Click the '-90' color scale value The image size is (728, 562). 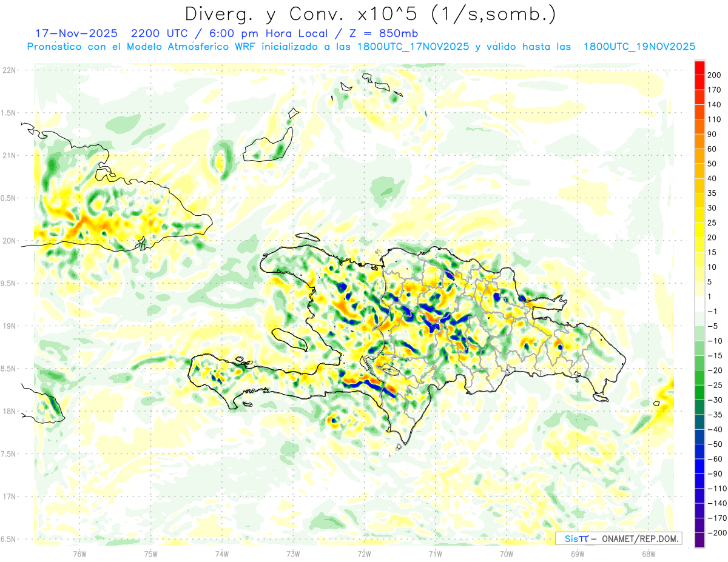714,474
